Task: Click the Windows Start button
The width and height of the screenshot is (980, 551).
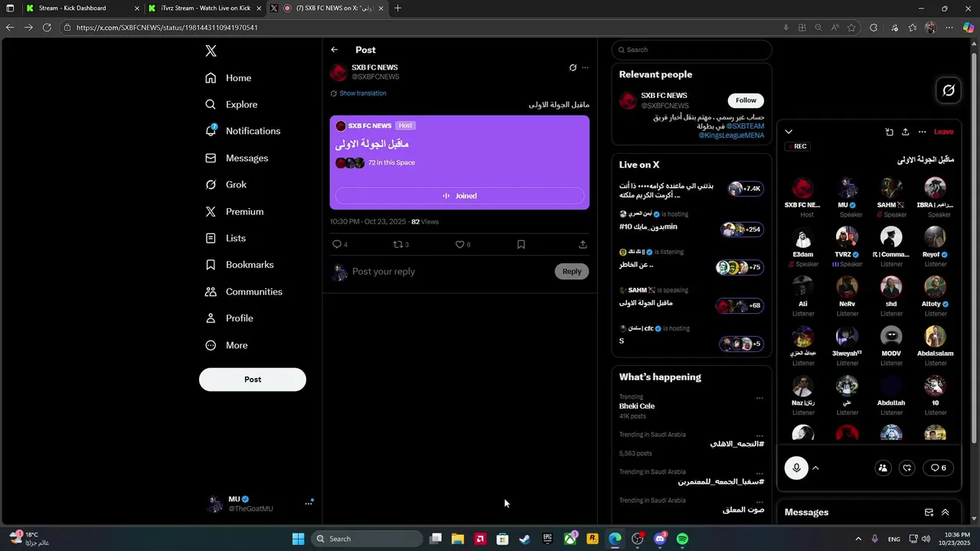Action: 299,539
